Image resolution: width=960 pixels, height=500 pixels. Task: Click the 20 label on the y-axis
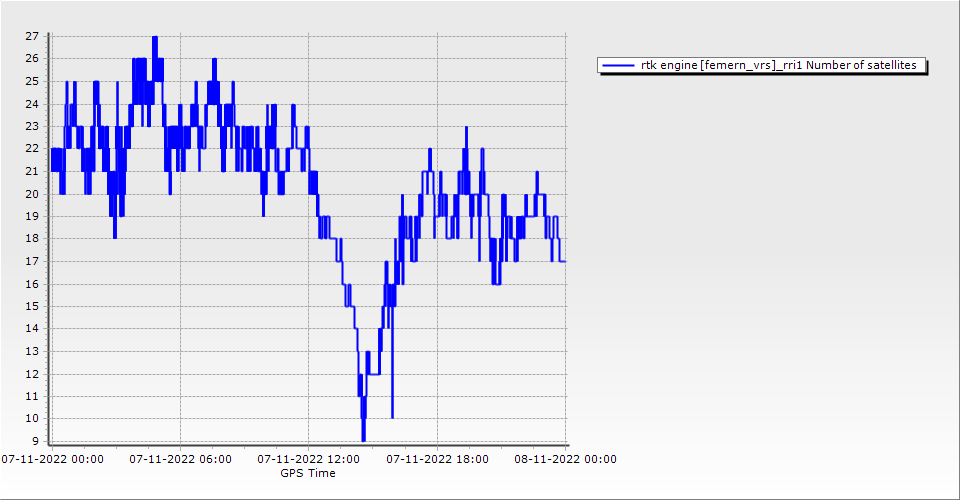pyautogui.click(x=31, y=194)
